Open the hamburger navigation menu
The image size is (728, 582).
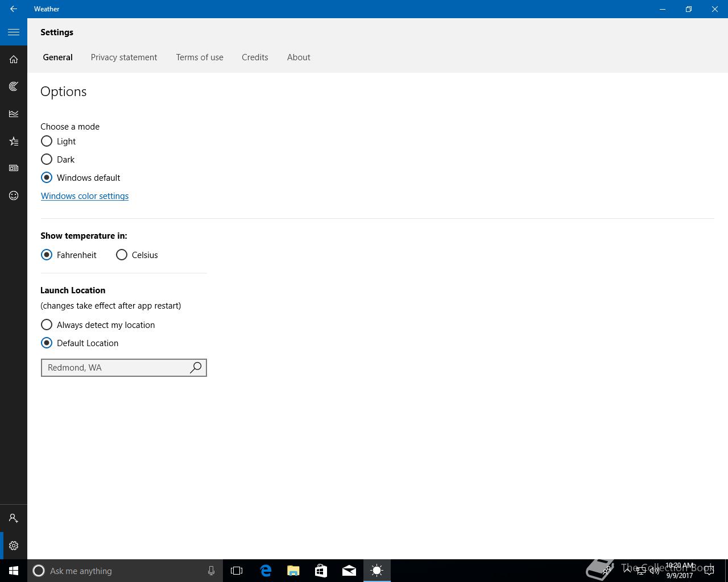point(14,32)
